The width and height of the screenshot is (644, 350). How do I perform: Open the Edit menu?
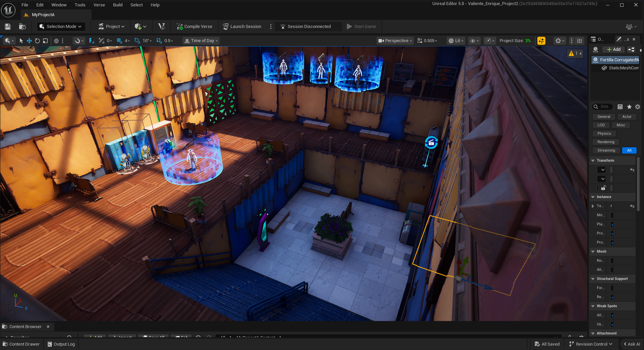(40, 5)
